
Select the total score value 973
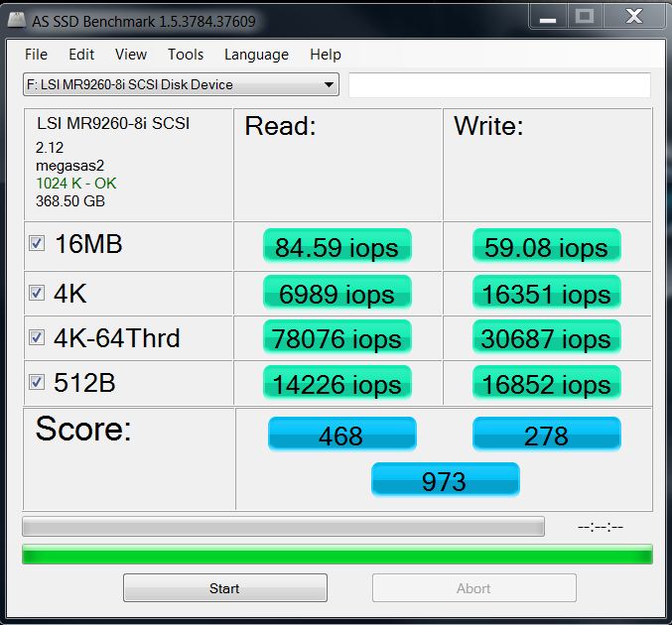point(445,481)
